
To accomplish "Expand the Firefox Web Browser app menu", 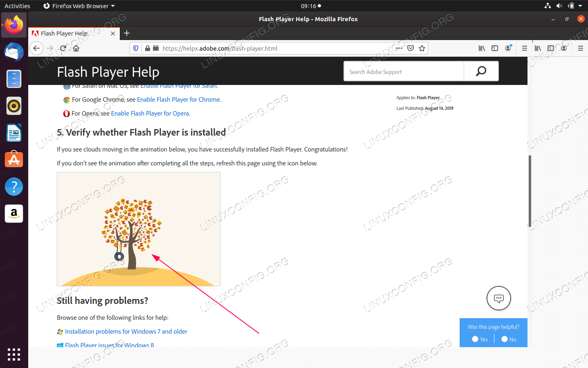I will 79,6.
